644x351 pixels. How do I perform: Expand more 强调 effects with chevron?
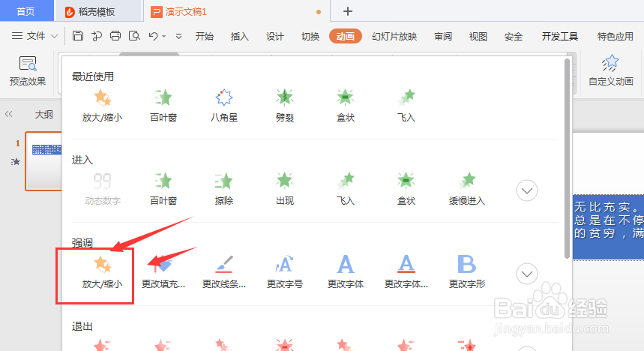click(527, 274)
